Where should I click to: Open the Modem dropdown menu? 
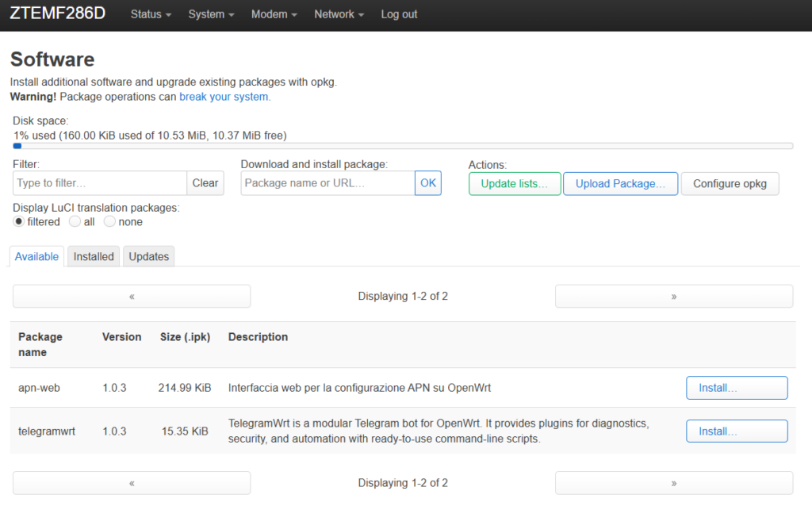coord(274,14)
